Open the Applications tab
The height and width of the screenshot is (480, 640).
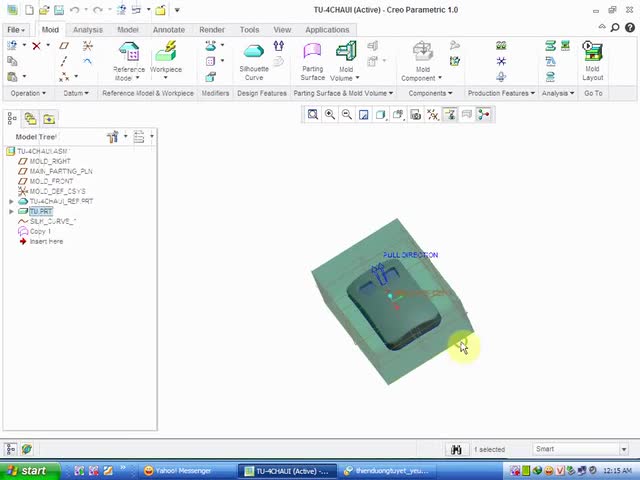(327, 30)
